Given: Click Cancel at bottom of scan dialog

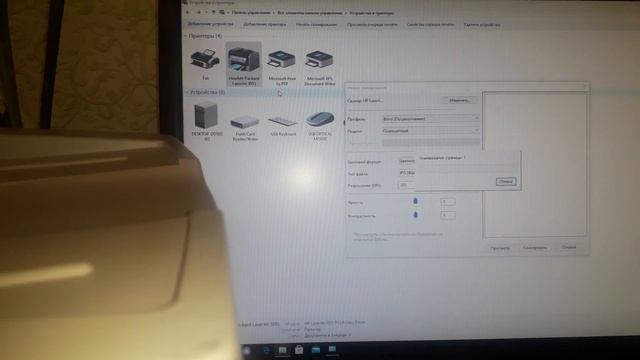Looking at the screenshot, I should pyautogui.click(x=569, y=247).
